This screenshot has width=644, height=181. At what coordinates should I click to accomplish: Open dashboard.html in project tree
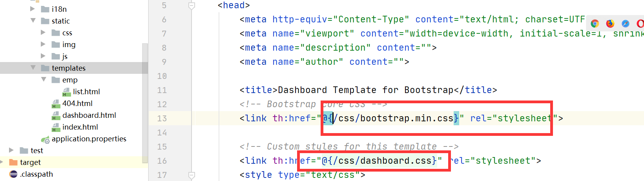[89, 115]
